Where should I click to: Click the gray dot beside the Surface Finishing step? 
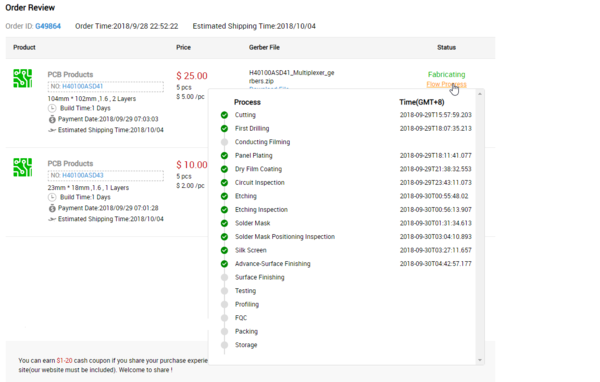[224, 277]
